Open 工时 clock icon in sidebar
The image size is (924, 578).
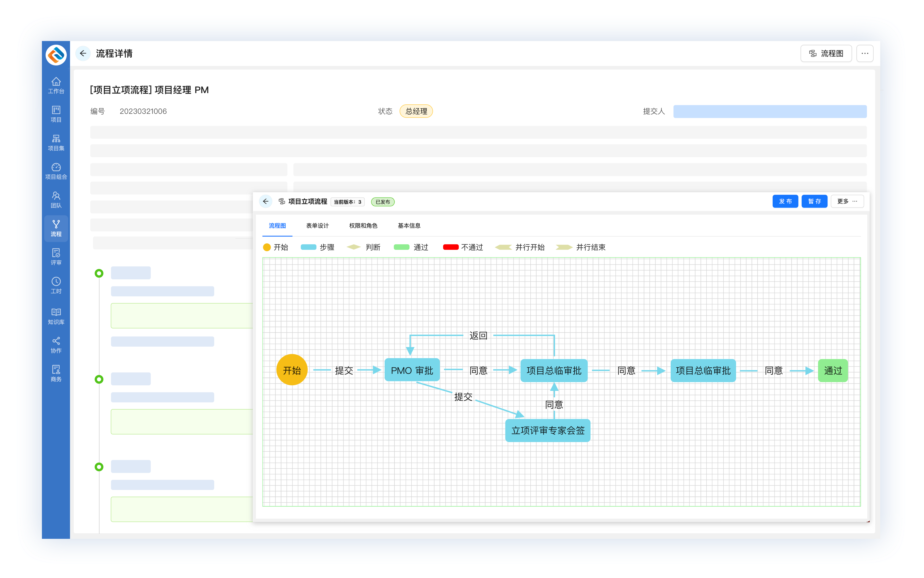click(56, 285)
